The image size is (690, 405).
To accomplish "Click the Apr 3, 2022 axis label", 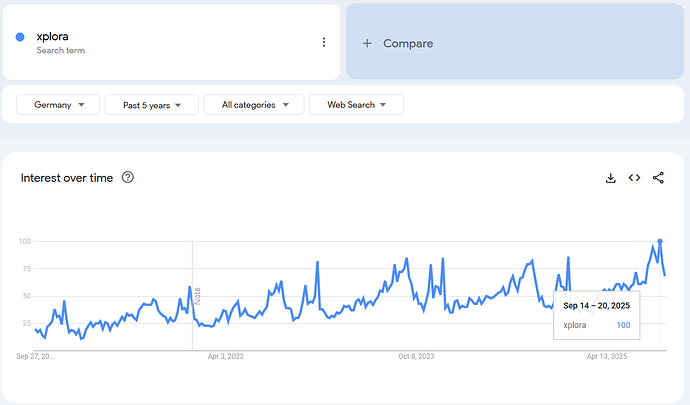I will pos(226,356).
